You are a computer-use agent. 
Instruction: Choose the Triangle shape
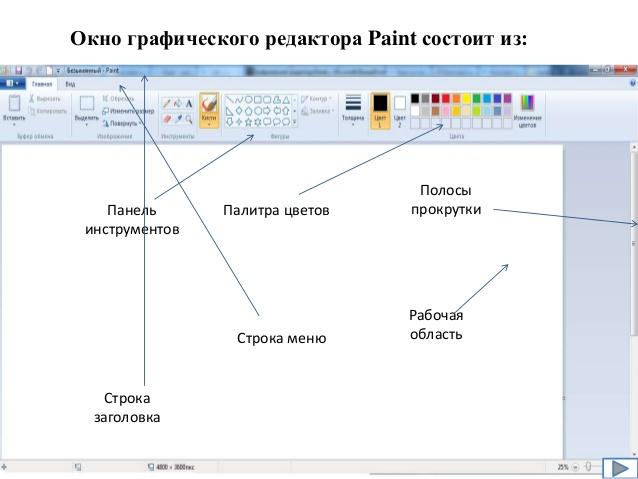coord(286,99)
